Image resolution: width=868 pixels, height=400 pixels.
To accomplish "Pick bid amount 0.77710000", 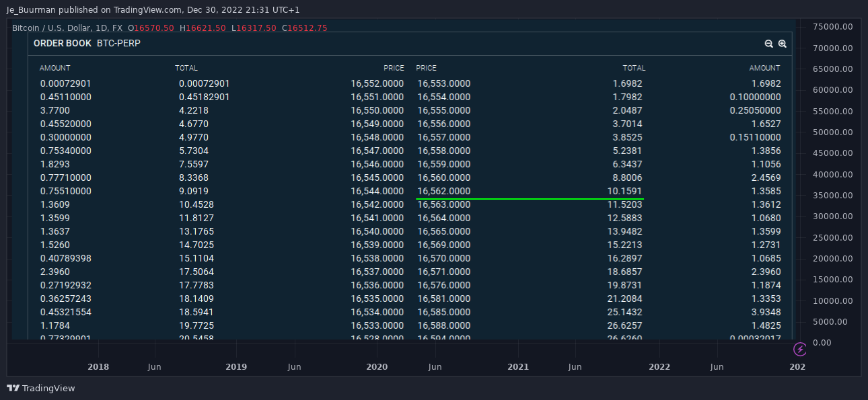I will (x=66, y=177).
